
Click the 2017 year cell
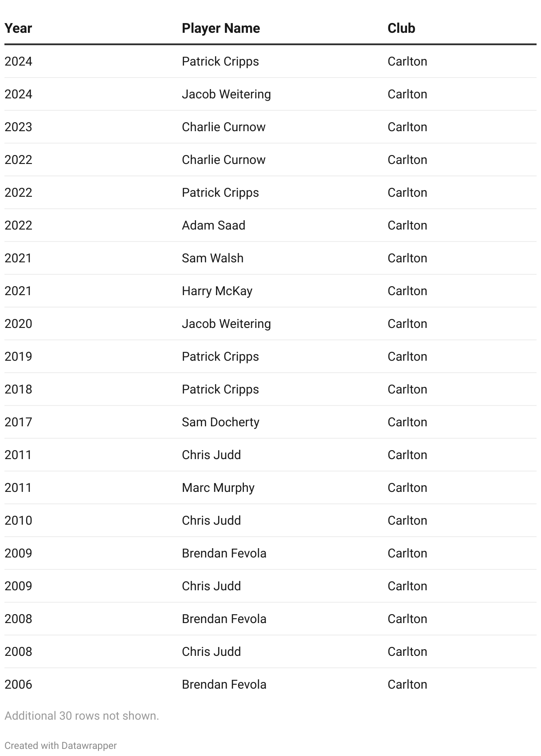18,422
